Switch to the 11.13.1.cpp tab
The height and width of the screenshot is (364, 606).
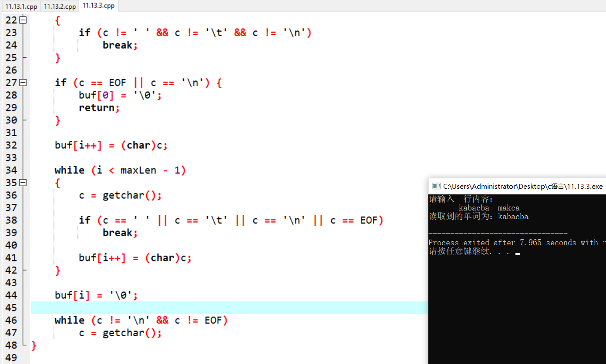[20, 7]
